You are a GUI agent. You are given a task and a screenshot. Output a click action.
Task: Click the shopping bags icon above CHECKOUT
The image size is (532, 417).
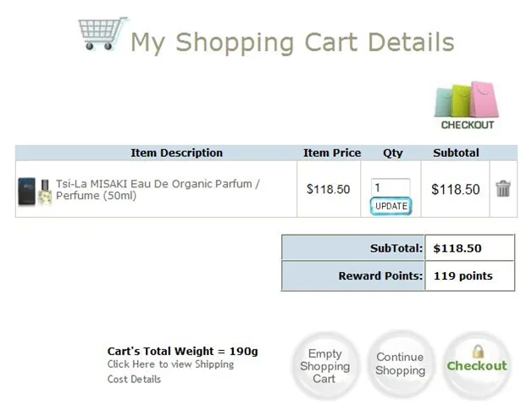point(466,100)
